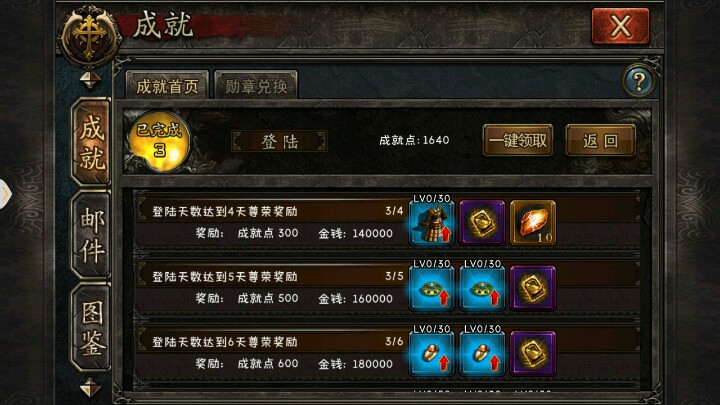Click golden card reward in 6-day row
720x405 pixels.
(x=533, y=354)
